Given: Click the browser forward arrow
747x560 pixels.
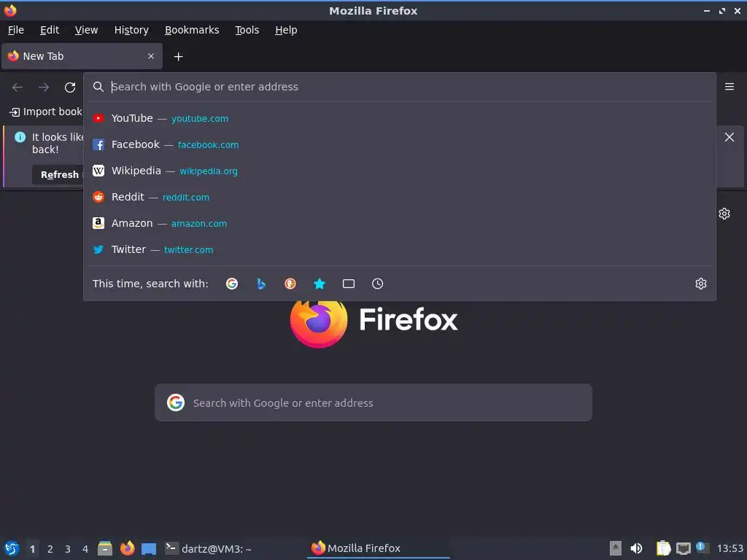Looking at the screenshot, I should click(x=44, y=87).
